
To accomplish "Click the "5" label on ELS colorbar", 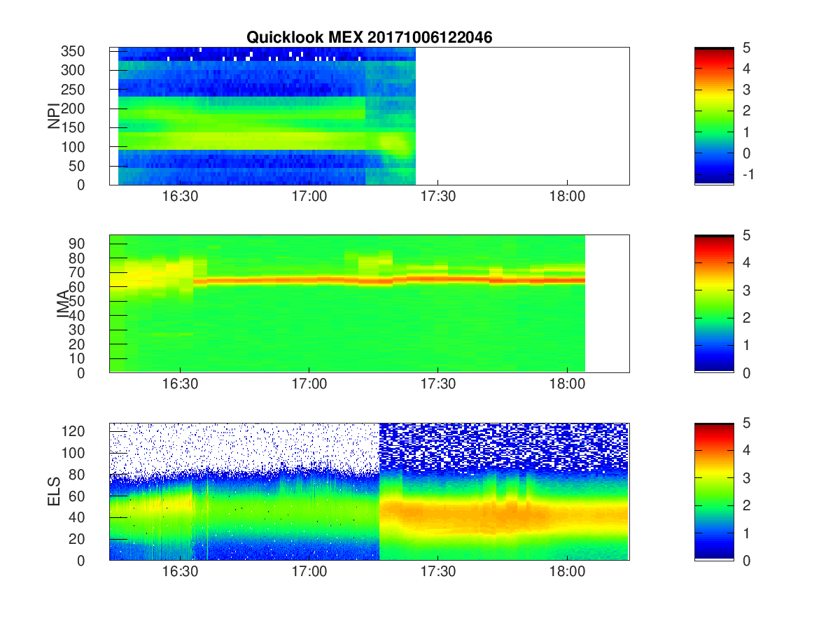I will [x=746, y=423].
